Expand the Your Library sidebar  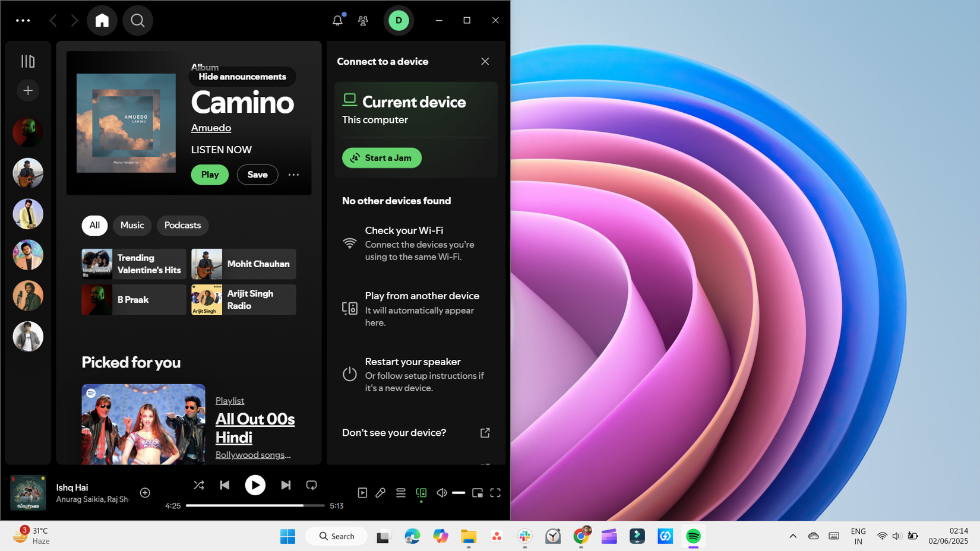27,61
